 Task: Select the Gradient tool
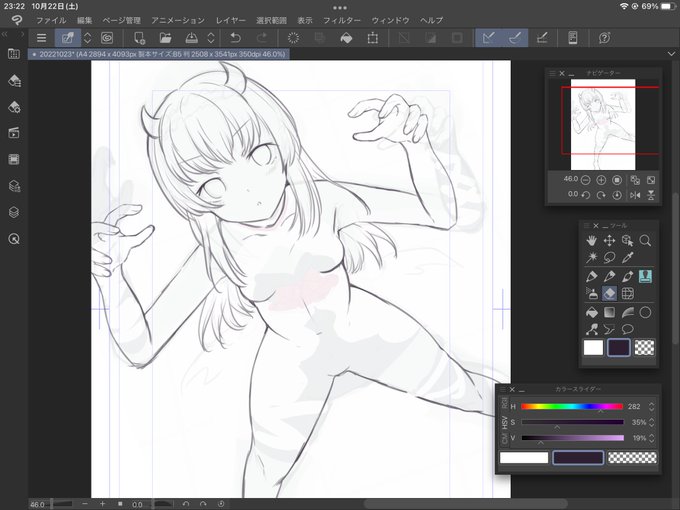point(609,312)
